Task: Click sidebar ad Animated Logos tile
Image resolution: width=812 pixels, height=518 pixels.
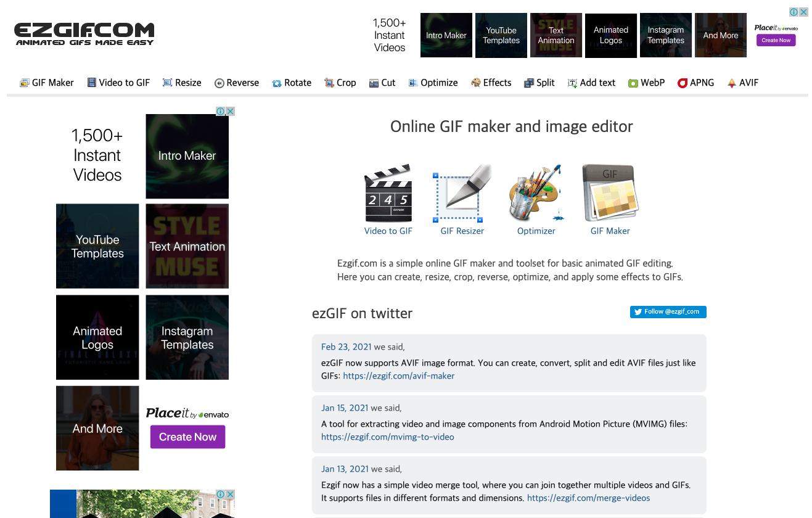Action: tap(97, 337)
